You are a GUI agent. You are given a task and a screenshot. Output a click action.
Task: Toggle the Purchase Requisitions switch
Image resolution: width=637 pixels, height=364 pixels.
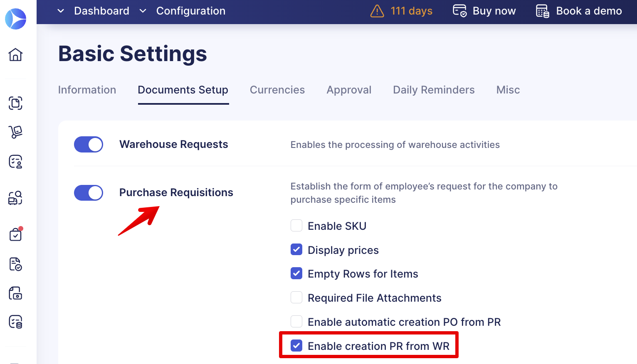pyautogui.click(x=89, y=193)
